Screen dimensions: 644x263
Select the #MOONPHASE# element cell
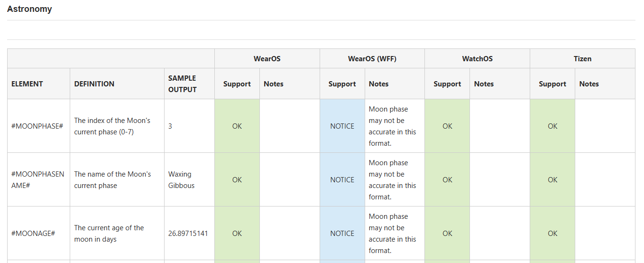click(39, 126)
